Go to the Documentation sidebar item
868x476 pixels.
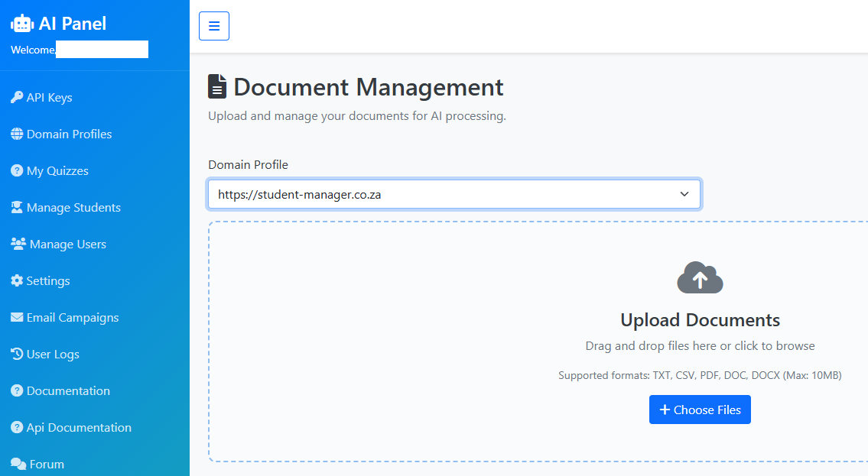(x=68, y=391)
